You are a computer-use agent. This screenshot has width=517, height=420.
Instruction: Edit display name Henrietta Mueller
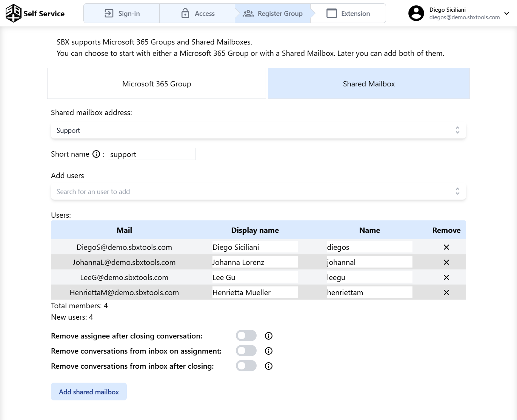[255, 292]
